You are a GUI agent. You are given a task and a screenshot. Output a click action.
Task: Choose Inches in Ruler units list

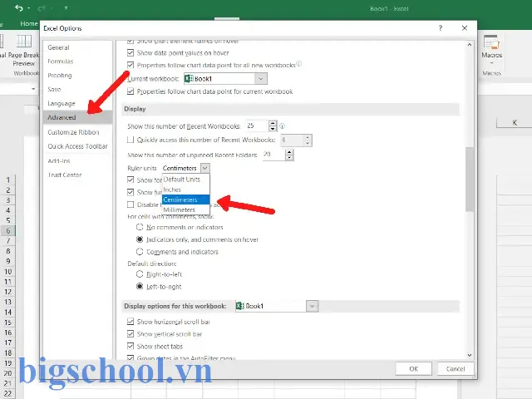[x=186, y=190]
